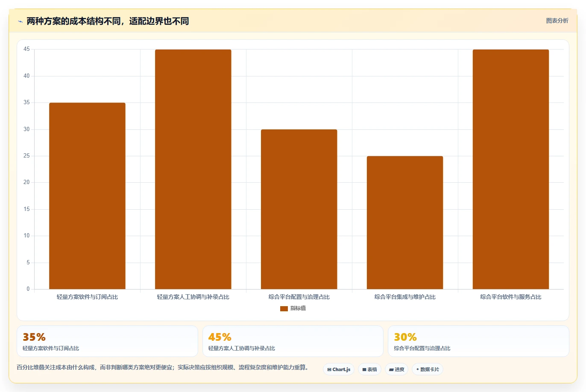Select the 轻量方案软件与订阅占比 bar
586x392 pixels.
tap(87, 196)
